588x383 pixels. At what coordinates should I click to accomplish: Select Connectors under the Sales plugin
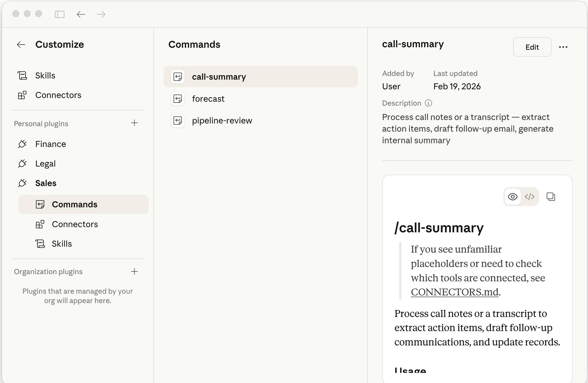(75, 224)
